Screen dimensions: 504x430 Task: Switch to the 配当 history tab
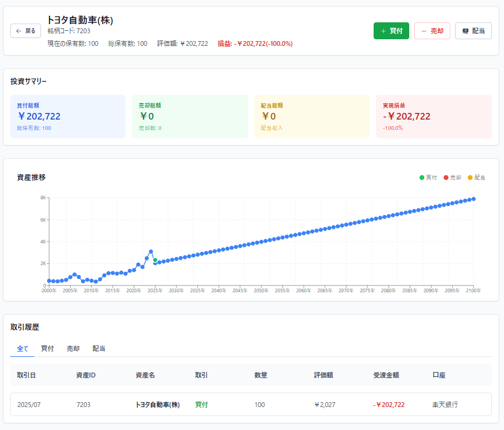98,348
